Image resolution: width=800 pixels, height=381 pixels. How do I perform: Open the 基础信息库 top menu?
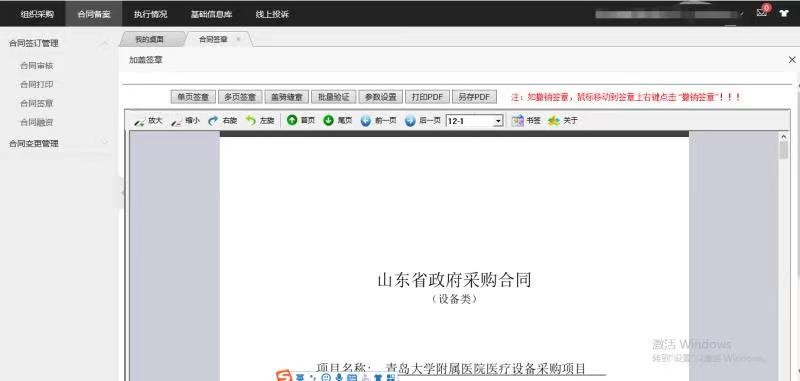[211, 14]
